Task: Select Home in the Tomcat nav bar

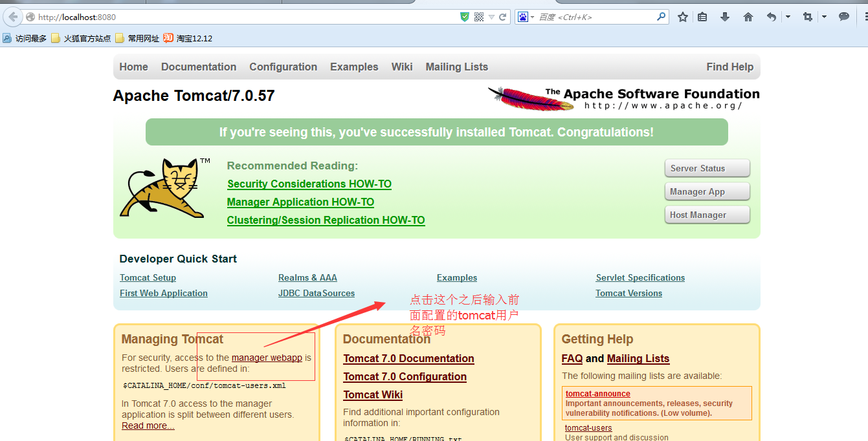Action: pos(133,67)
